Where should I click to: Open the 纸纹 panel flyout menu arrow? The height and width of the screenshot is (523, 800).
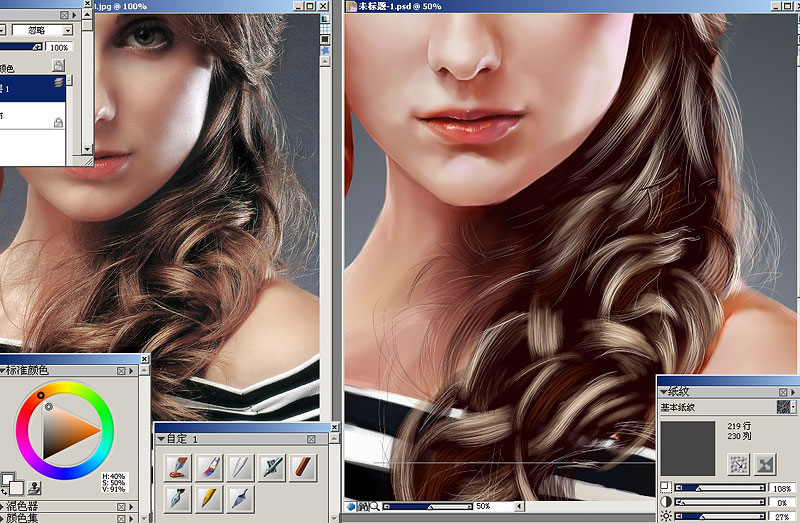pyautogui.click(x=793, y=392)
